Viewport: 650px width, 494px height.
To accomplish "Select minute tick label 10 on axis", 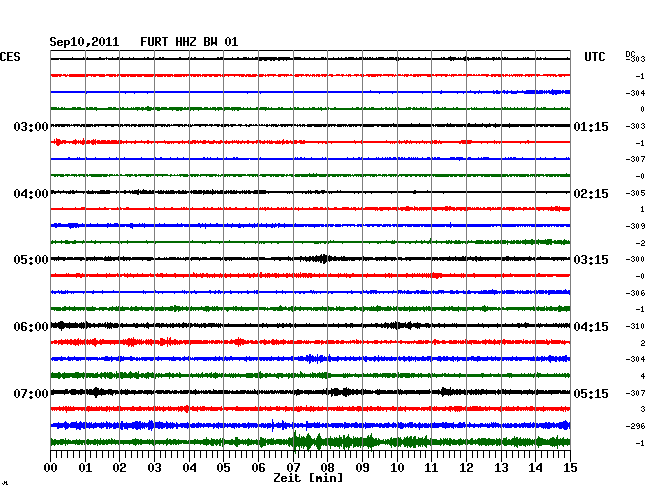I will point(397,467).
